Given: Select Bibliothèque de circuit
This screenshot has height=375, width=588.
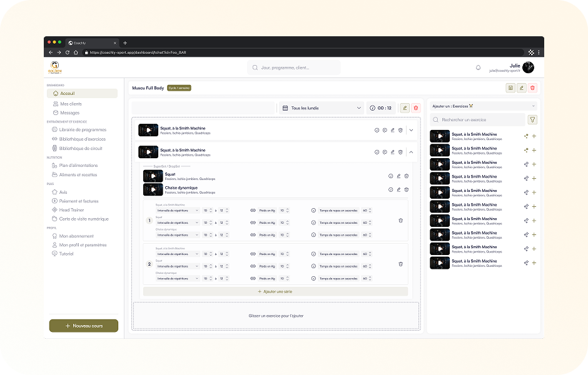Looking at the screenshot, I should (x=79, y=147).
